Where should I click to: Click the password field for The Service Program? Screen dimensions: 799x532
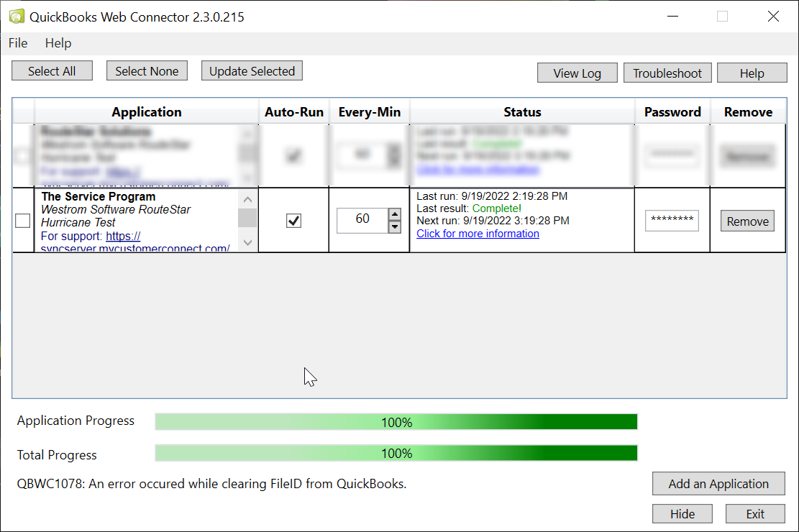672,221
